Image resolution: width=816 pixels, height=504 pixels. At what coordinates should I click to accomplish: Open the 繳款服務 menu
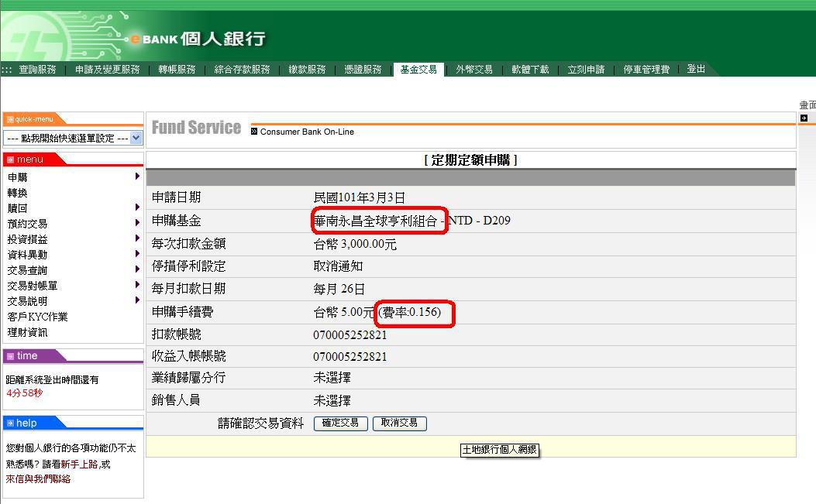tap(307, 69)
